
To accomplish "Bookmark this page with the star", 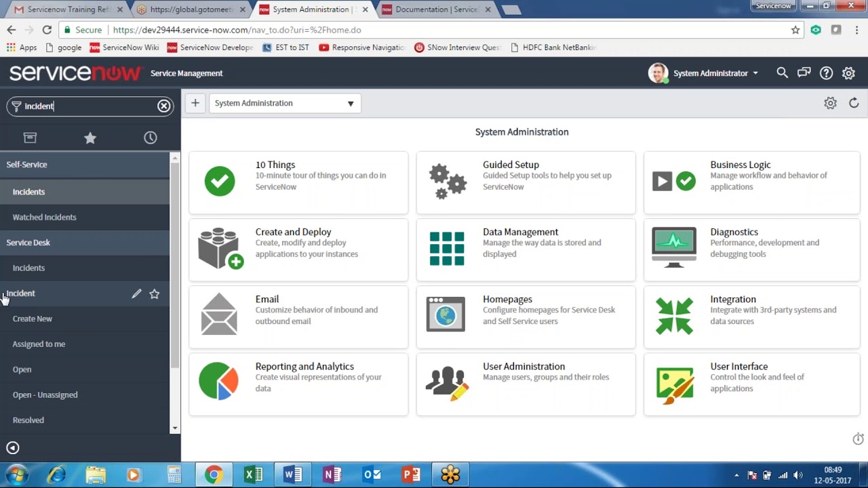I will 795,30.
